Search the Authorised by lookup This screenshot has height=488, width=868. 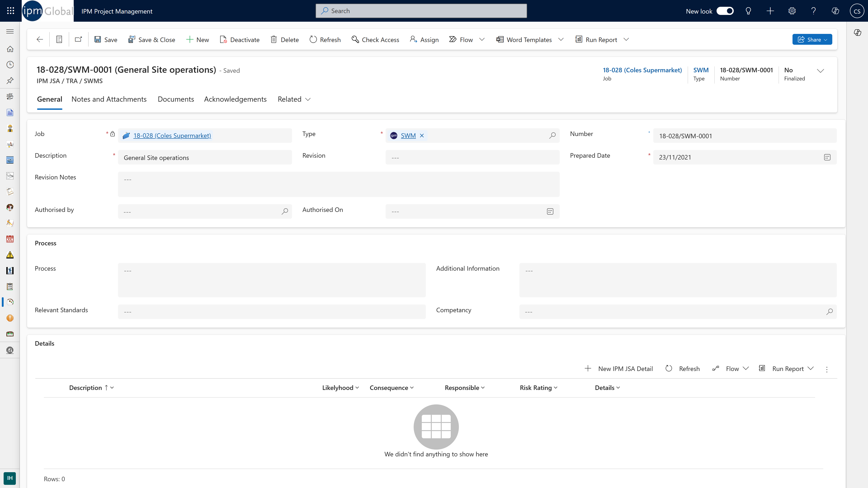pyautogui.click(x=285, y=211)
